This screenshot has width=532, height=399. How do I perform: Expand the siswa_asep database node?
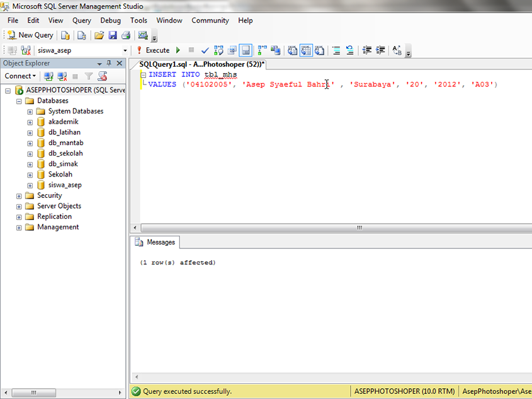[x=30, y=185]
